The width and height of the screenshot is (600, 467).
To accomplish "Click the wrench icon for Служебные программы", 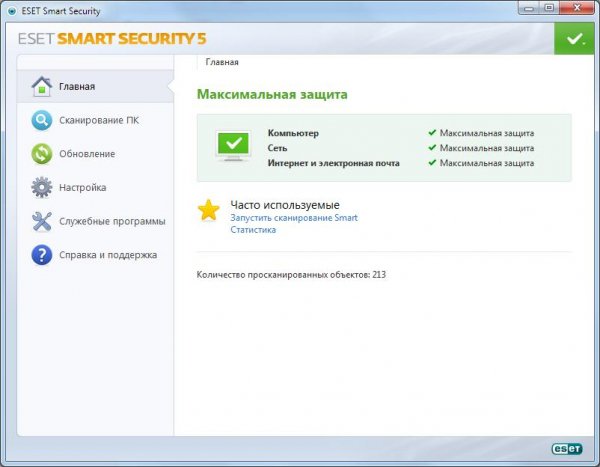I will click(42, 221).
